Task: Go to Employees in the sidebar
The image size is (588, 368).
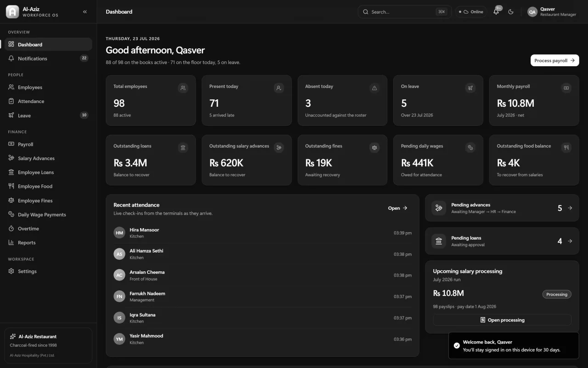Action: pos(48,87)
